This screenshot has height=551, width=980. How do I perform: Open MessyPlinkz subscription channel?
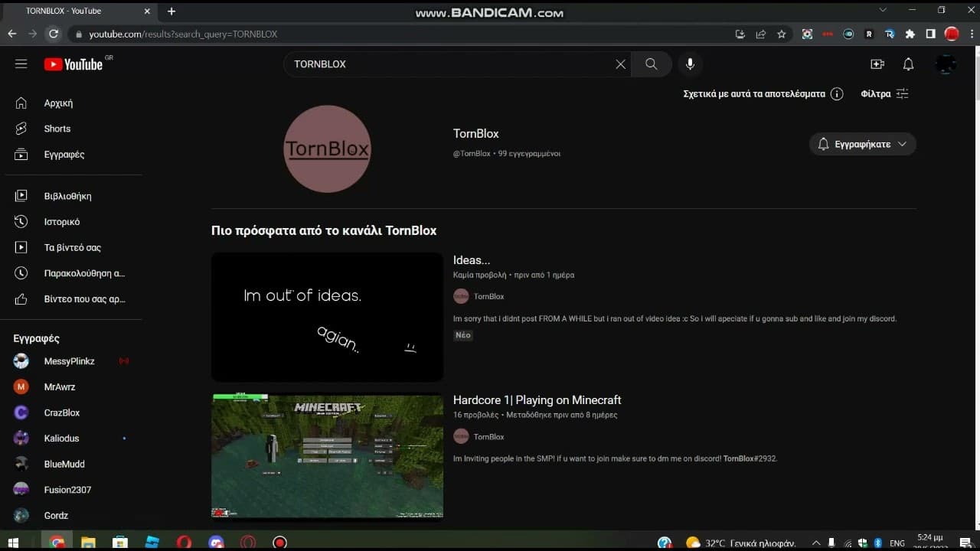[x=70, y=361]
